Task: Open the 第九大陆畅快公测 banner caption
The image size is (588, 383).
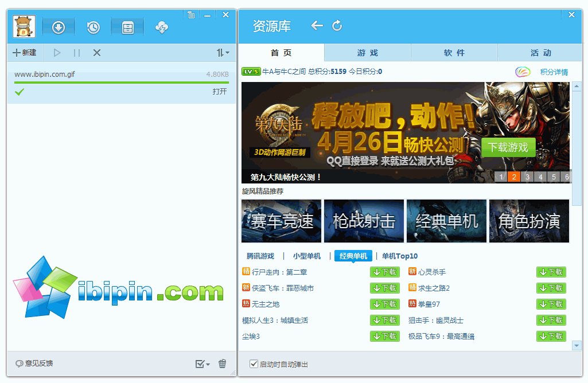Action: pyautogui.click(x=286, y=177)
